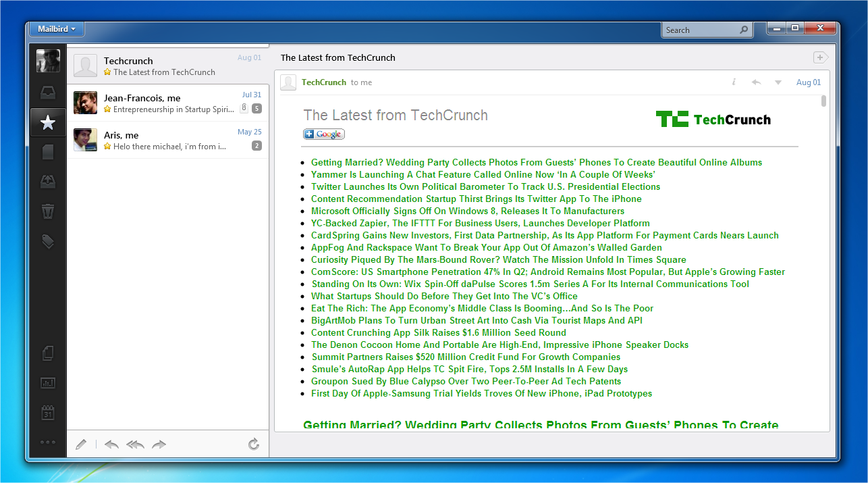Screen dimensions: 868x483
Task: Open Groupon Sued By Blue Calypso link
Action: click(x=466, y=381)
